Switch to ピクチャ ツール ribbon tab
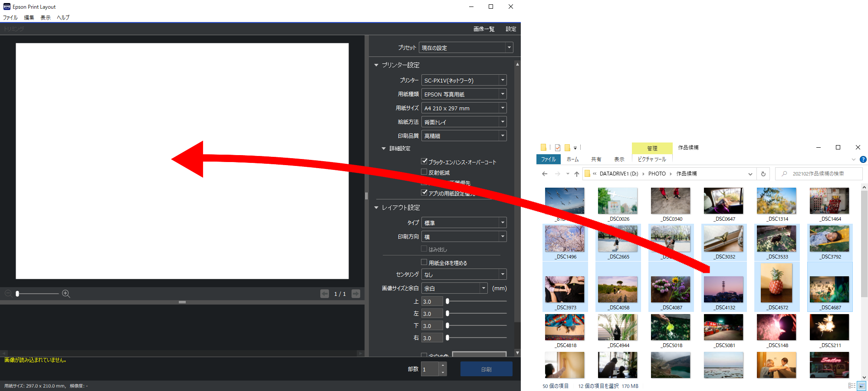The height and width of the screenshot is (391, 868). (x=652, y=159)
